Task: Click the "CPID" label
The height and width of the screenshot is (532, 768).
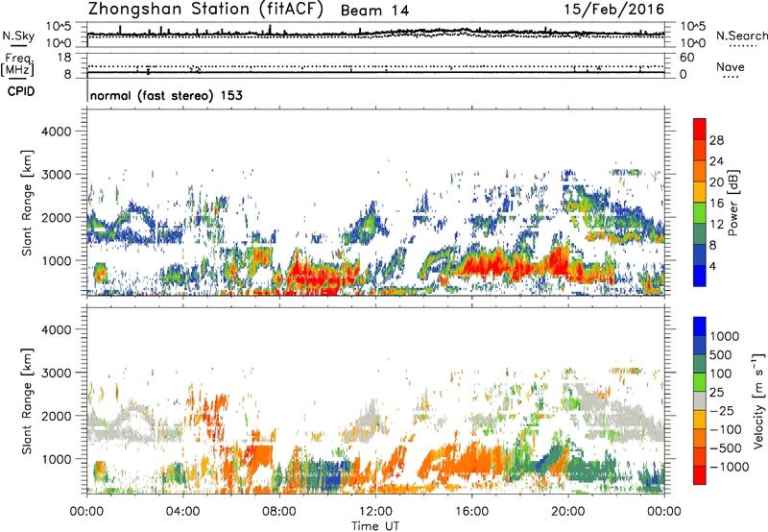Action: click(21, 91)
